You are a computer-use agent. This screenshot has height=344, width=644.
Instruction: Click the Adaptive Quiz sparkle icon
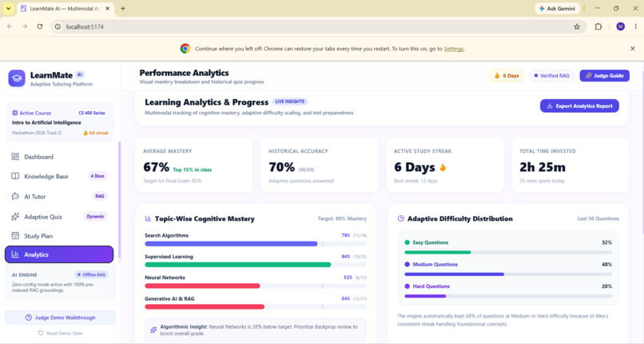pos(15,217)
